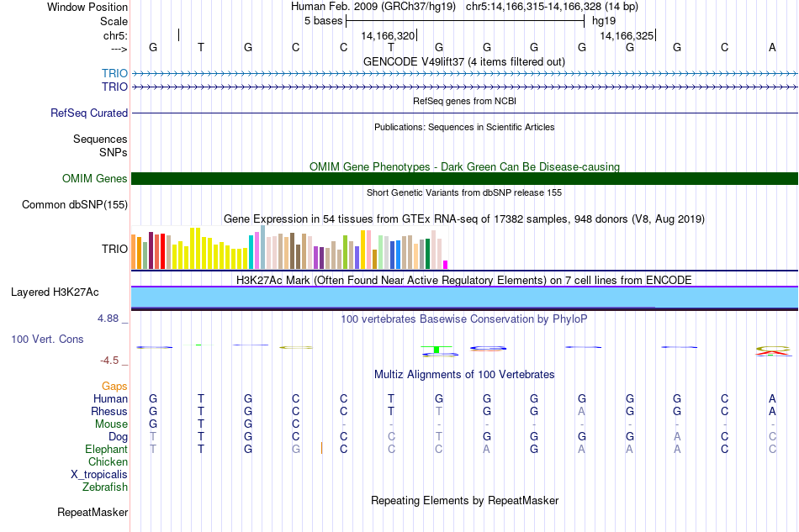The width and height of the screenshot is (799, 532).
Task: Select the Scale track label
Action: (114, 21)
